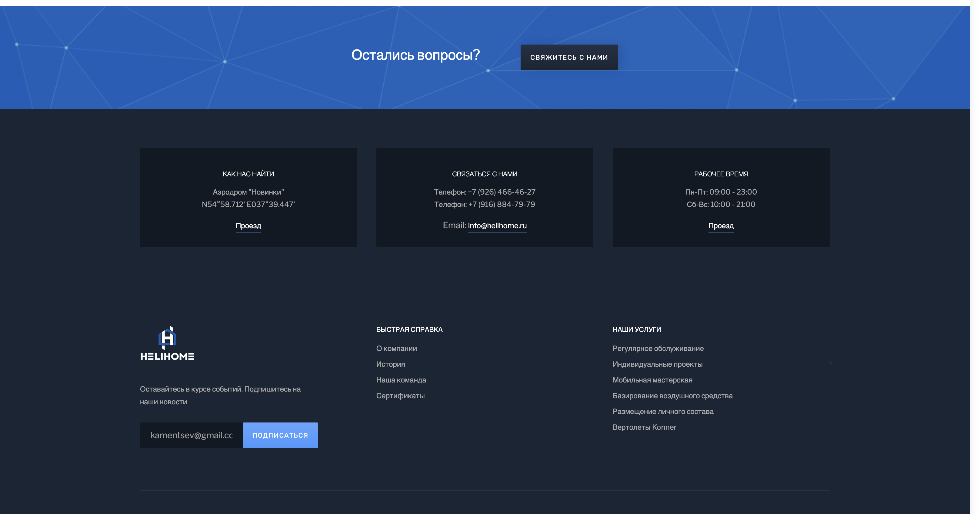980x514 pixels.
Task: Click the Helihome logo in footer
Action: click(167, 343)
